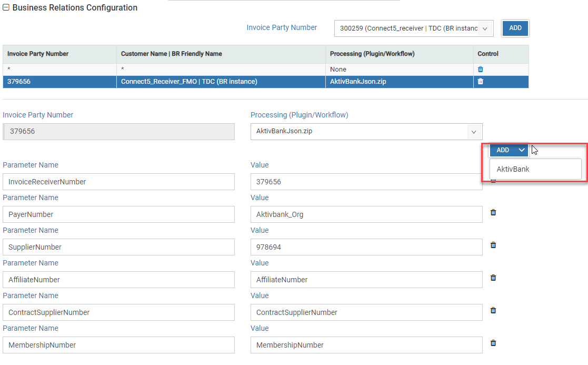Click the lower ADD split button
This screenshot has height=365, width=588.
(x=502, y=150)
